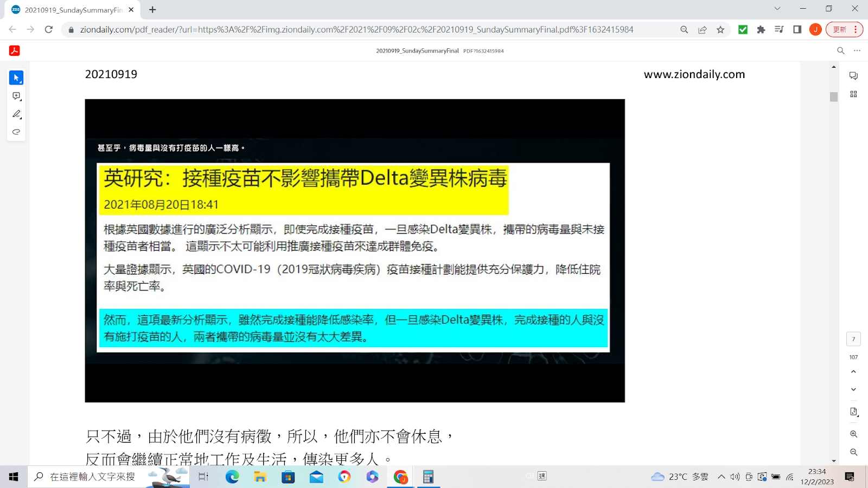Open the extensions puzzle menu
The image size is (868, 488).
[x=761, y=30]
